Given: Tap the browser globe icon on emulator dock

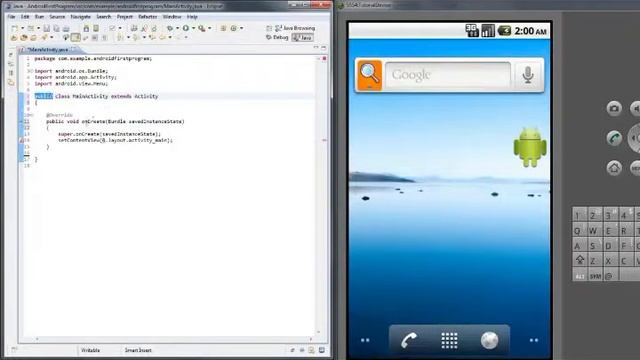Looking at the screenshot, I should pos(489,340).
